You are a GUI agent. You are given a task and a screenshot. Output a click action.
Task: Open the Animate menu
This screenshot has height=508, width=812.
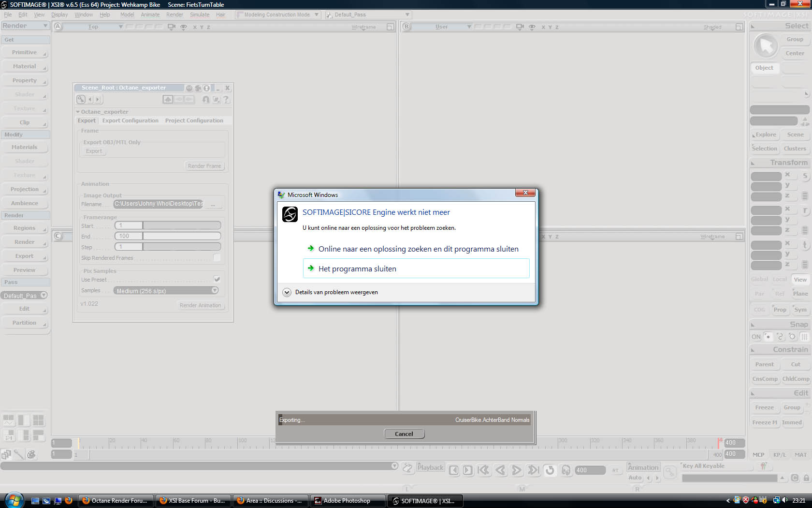pyautogui.click(x=150, y=15)
